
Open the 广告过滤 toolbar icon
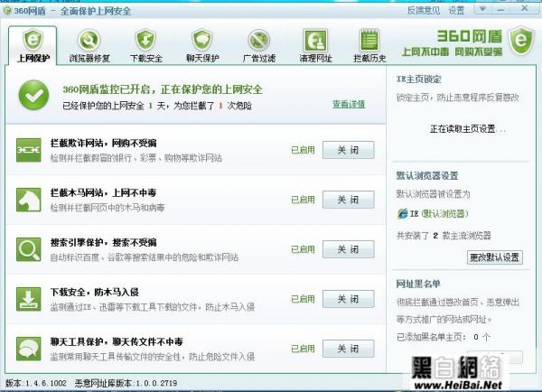coord(258,41)
